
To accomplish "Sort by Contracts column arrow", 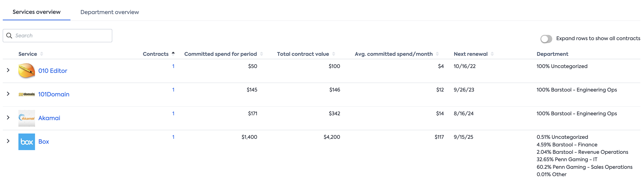I will coord(173,53).
